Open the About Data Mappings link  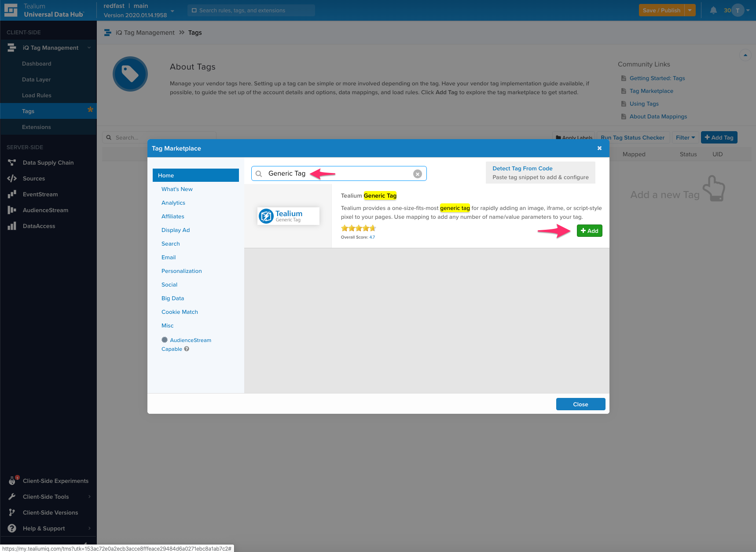pos(658,117)
